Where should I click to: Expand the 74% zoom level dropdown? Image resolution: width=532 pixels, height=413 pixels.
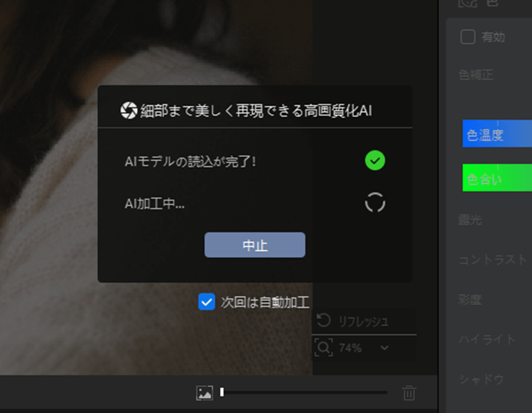click(385, 348)
